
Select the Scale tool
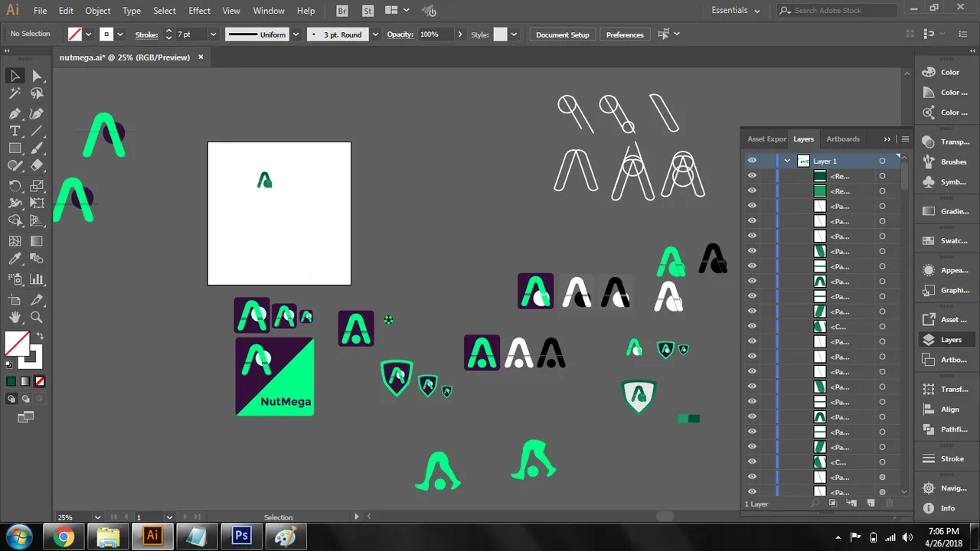[37, 186]
